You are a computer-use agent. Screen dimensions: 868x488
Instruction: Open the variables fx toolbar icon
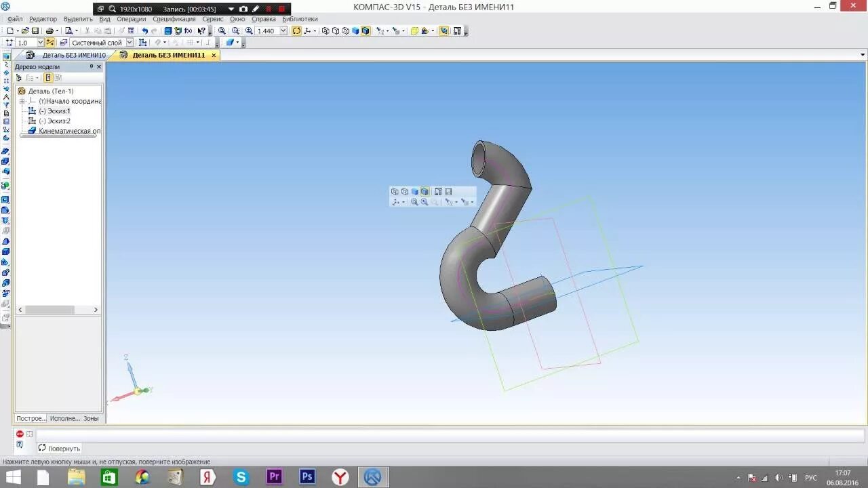click(189, 30)
